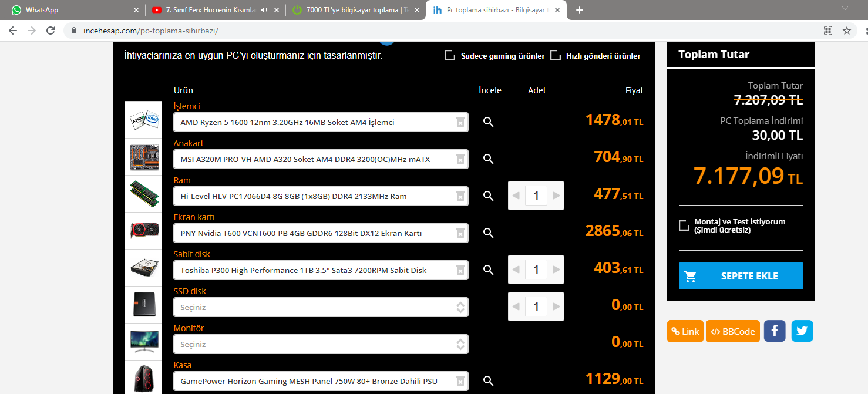Screen dimensions: 868x394
Task: Increase the RAM quantity
Action: [x=556, y=196]
